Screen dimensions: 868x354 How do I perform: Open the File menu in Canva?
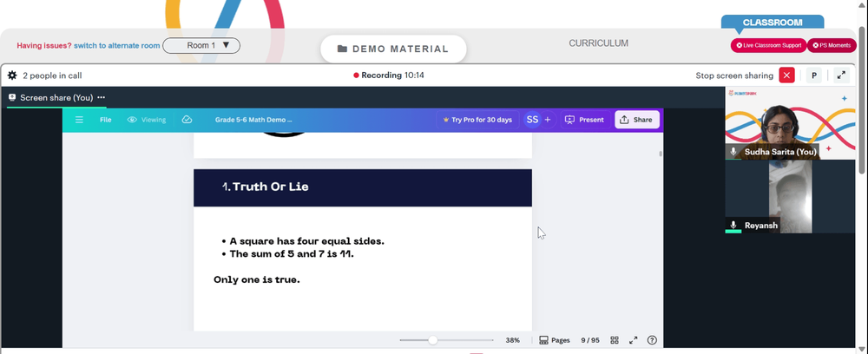[106, 120]
